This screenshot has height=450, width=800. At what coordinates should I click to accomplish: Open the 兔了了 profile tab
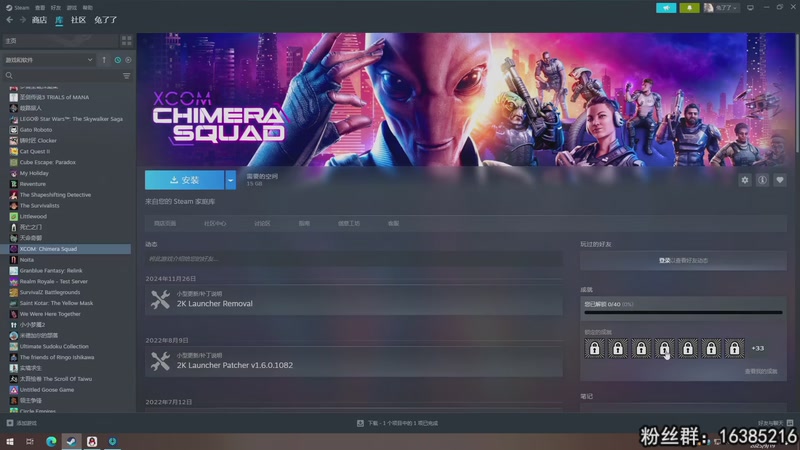click(x=106, y=20)
